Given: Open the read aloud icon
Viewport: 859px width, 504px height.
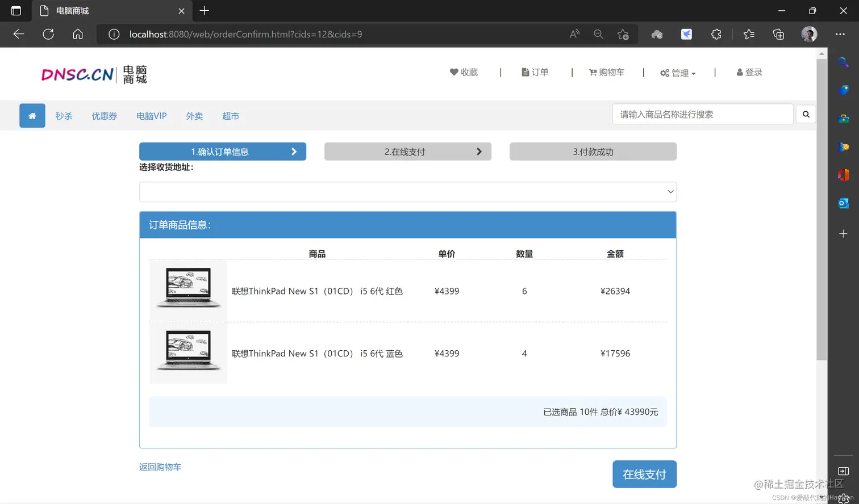Looking at the screenshot, I should 574,34.
